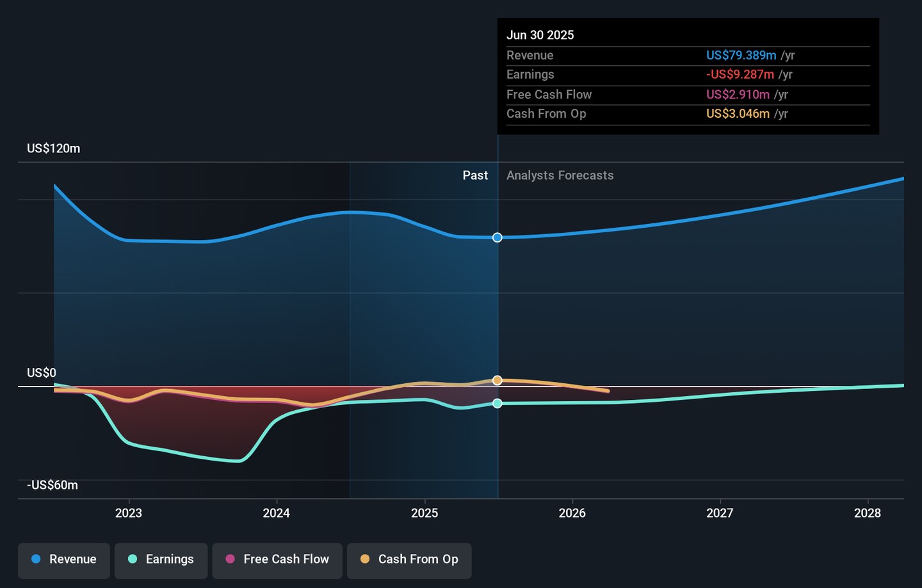Click the 2026 tick on timeline
922x588 pixels.
572,513
